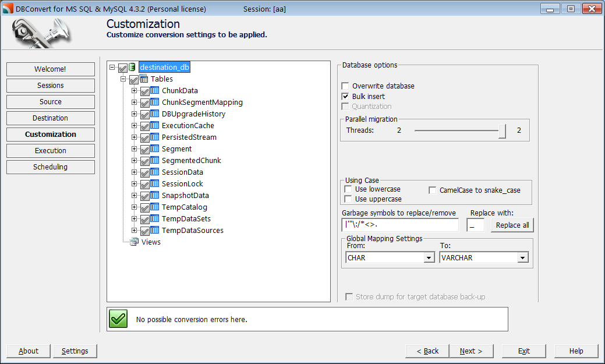Click the SessionLock table icon

point(154,183)
